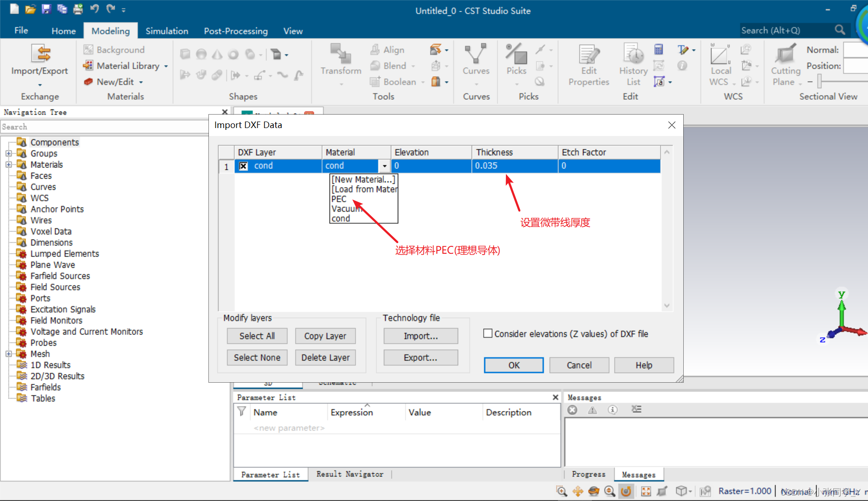Open Edit Properties

589,65
